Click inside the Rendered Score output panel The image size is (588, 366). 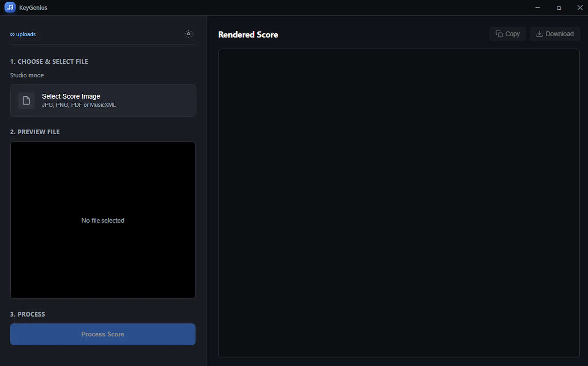click(399, 203)
